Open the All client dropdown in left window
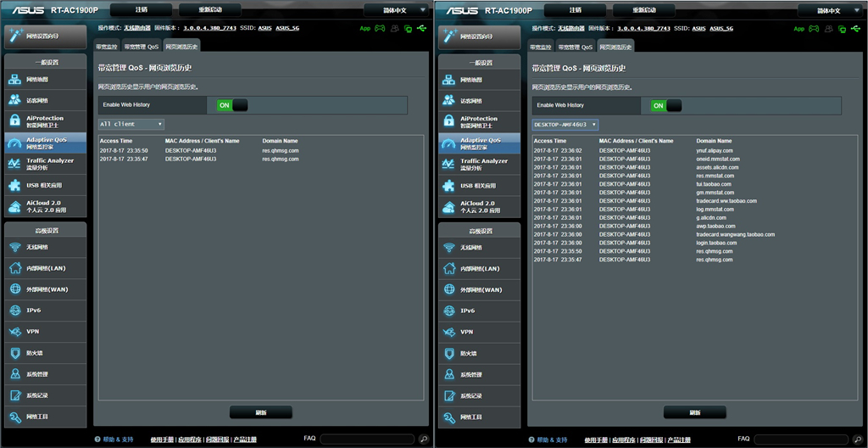The width and height of the screenshot is (868, 448). [131, 124]
